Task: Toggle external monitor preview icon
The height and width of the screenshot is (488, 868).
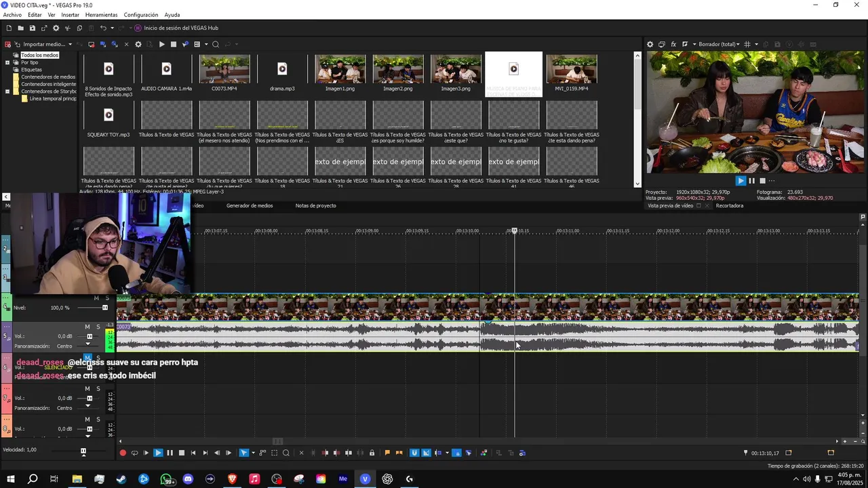Action: (662, 44)
